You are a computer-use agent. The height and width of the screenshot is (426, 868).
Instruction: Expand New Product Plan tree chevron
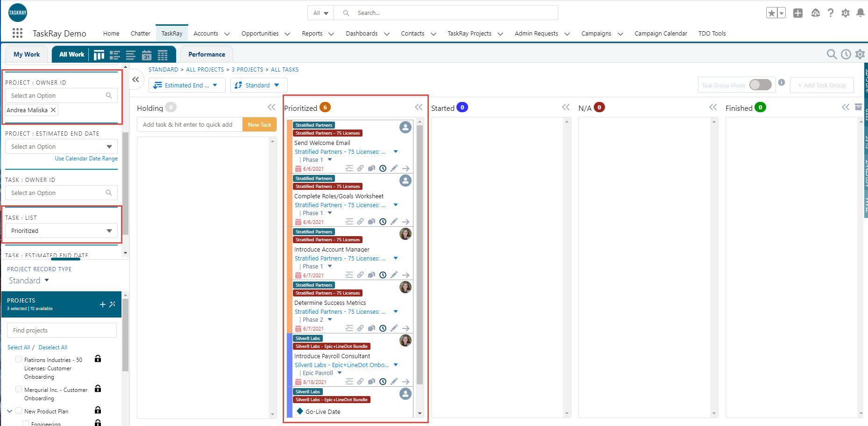9,411
